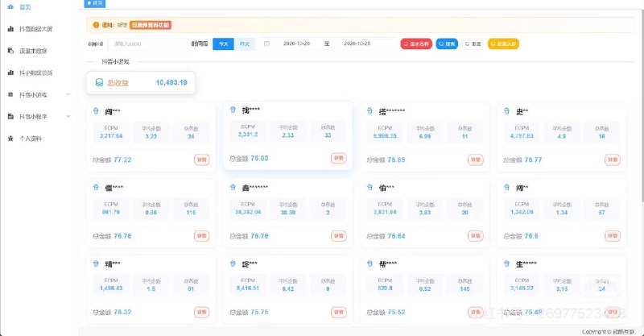Image resolution: width=644 pixels, height=336 pixels.
Task: Open 详情 on the 鑫******* card
Action: point(338,236)
